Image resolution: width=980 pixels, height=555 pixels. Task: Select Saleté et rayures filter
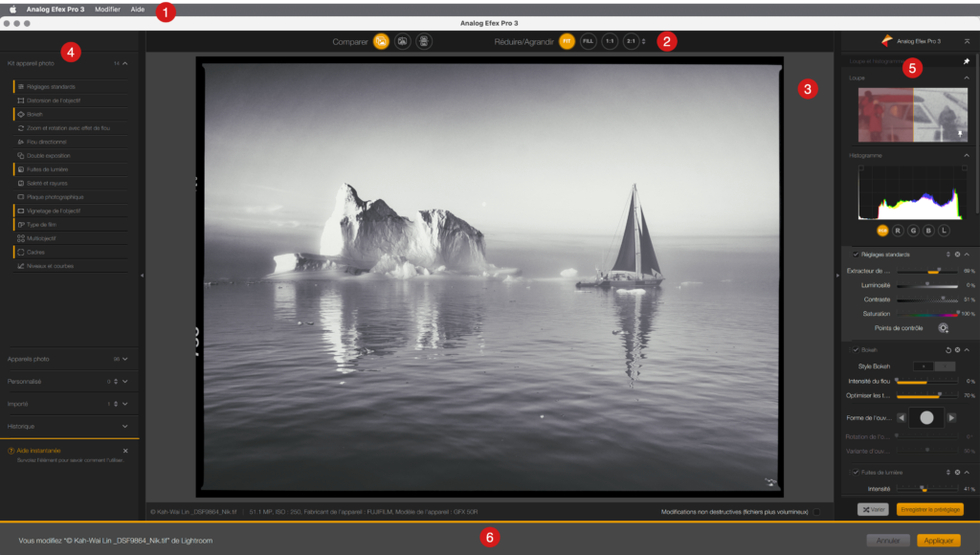(71, 183)
